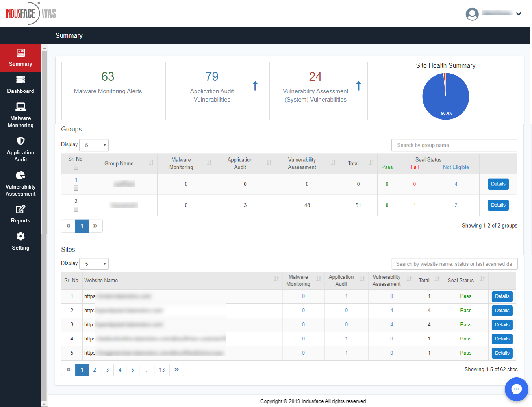Open Details for site row 5
This screenshot has height=407, width=532.
pos(502,353)
